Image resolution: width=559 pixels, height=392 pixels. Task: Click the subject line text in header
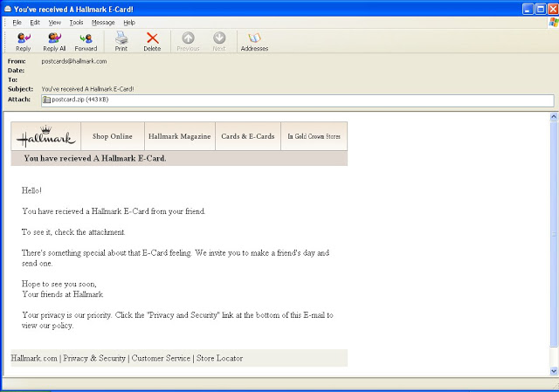pyautogui.click(x=87, y=89)
